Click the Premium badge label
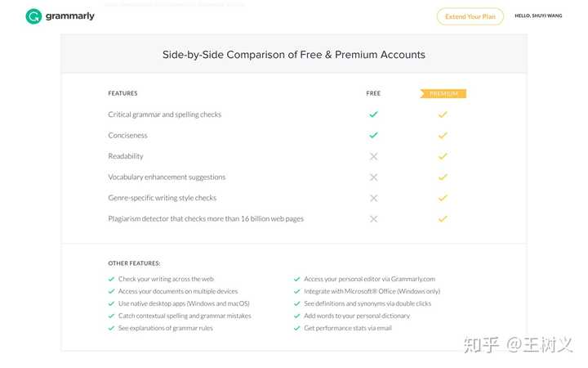 tap(443, 93)
